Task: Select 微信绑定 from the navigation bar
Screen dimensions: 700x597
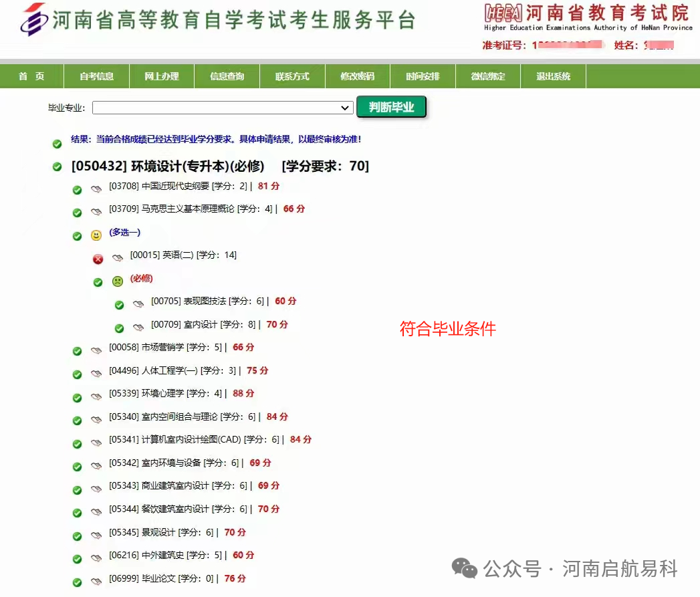Action: coord(488,76)
